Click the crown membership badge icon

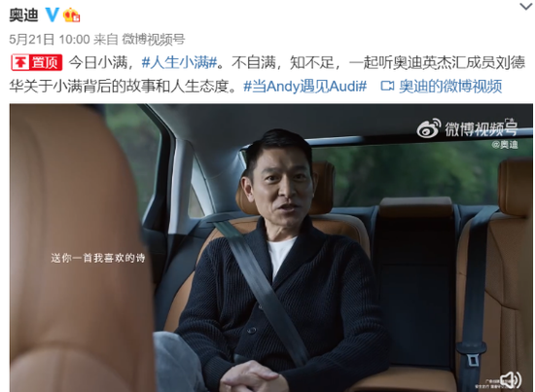coord(72,15)
